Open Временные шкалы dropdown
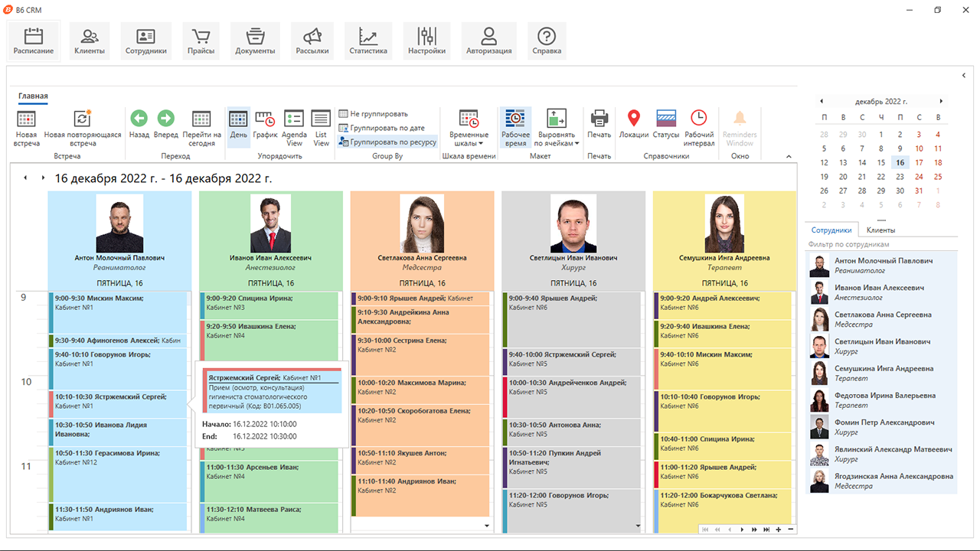This screenshot has height=551, width=980. [469, 128]
